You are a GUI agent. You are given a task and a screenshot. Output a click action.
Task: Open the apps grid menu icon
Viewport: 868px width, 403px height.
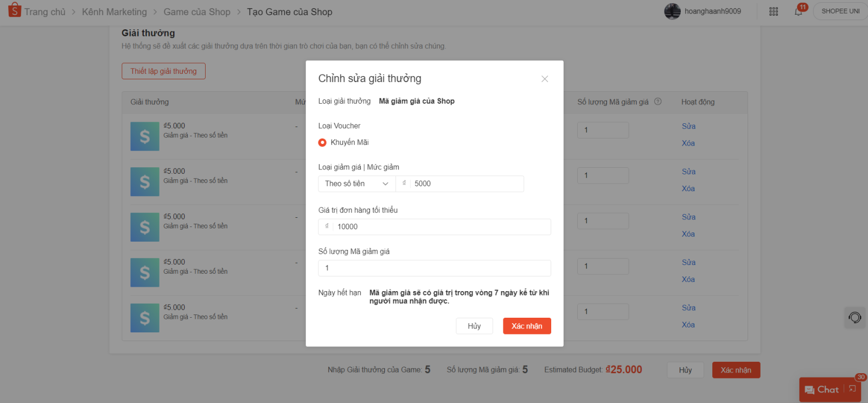pyautogui.click(x=774, y=11)
